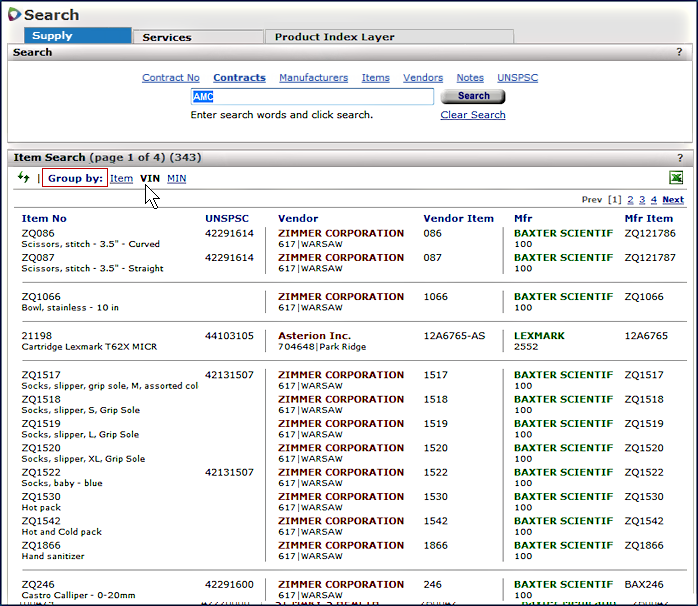This screenshot has width=698, height=606.
Task: Go to the Next results page
Action: 673,200
